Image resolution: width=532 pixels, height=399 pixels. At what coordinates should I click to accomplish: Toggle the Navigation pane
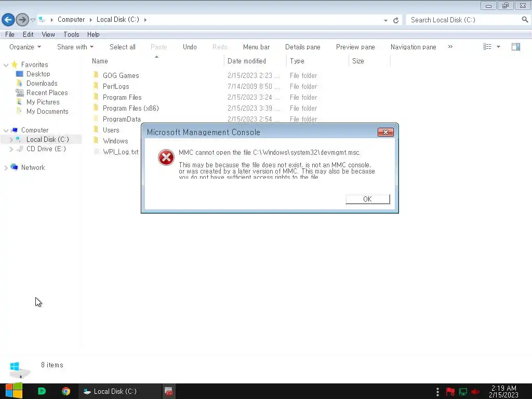tap(413, 47)
